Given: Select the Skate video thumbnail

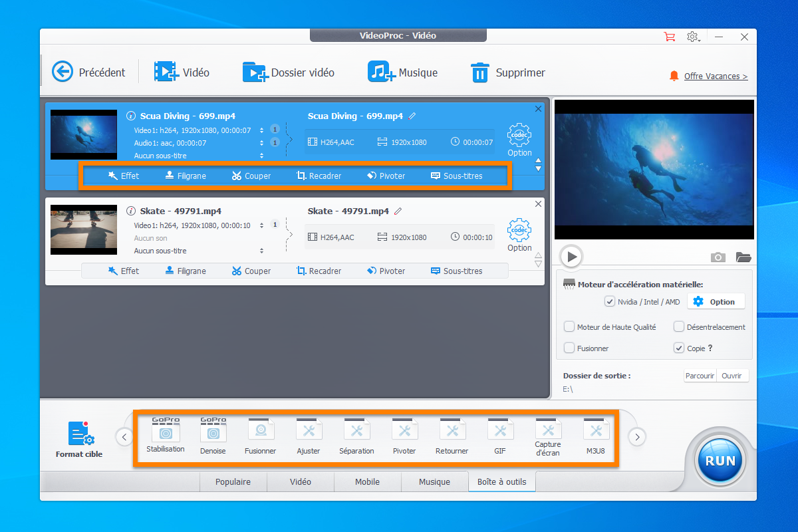Looking at the screenshot, I should click(83, 230).
